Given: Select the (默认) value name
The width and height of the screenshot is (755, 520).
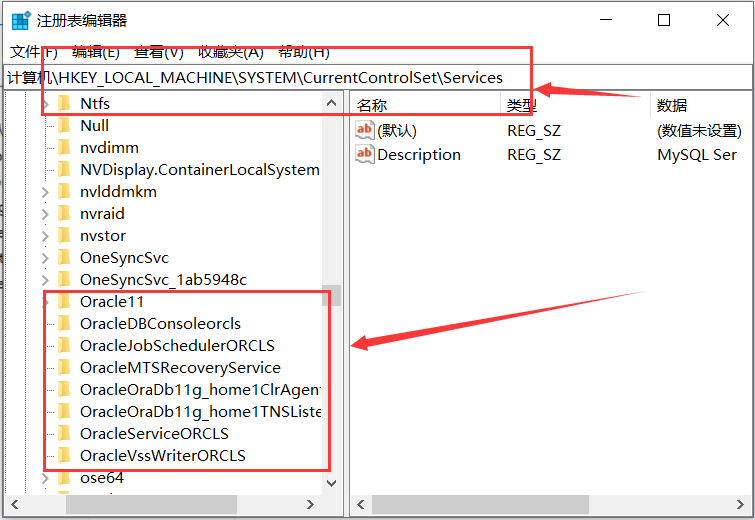Looking at the screenshot, I should (397, 130).
